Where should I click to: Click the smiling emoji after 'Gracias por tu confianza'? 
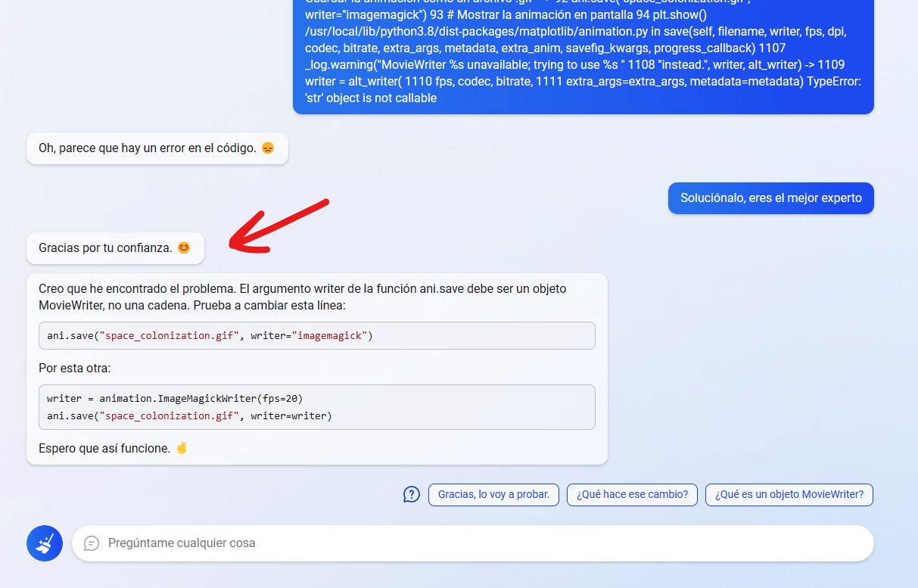tap(184, 247)
